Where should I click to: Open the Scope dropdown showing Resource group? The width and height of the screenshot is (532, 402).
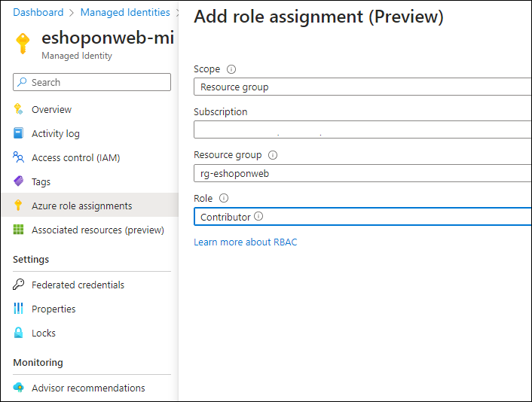pyautogui.click(x=362, y=87)
